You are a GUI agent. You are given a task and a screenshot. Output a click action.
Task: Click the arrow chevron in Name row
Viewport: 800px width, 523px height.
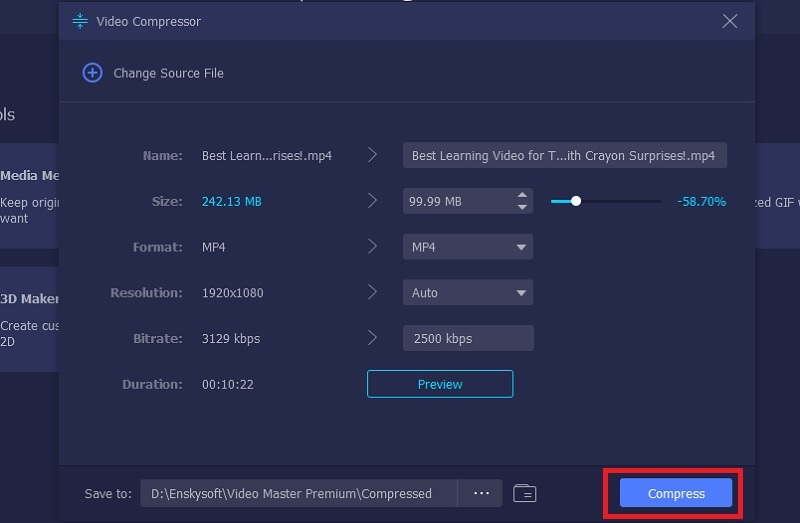click(x=372, y=155)
